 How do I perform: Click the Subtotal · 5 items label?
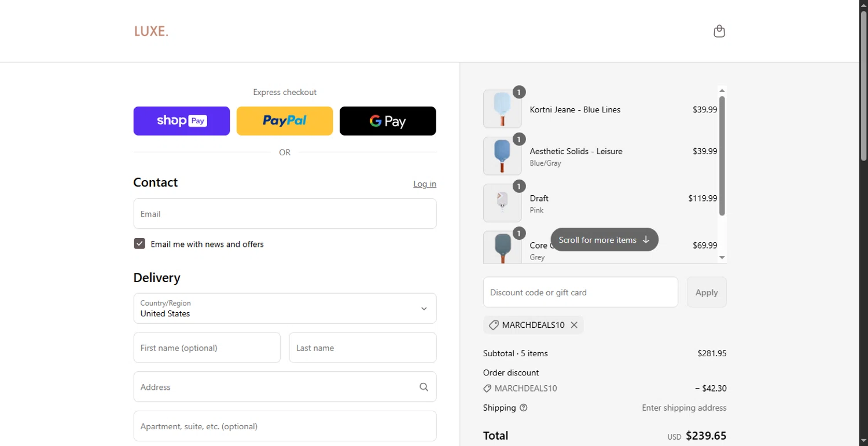(516, 353)
